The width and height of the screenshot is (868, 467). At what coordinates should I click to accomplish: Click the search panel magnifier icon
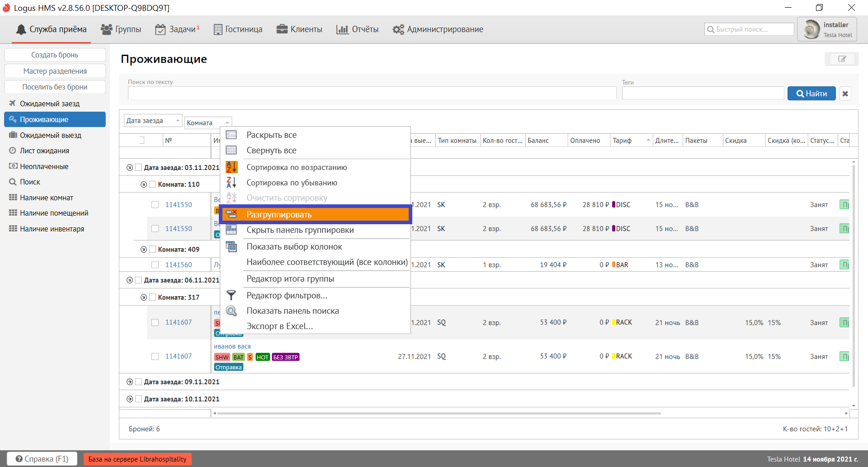click(231, 311)
